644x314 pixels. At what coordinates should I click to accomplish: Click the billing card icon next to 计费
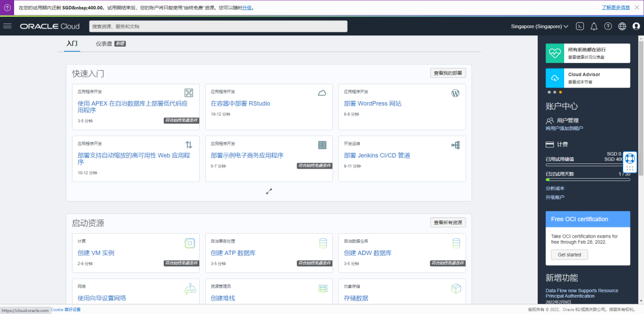[550, 145]
